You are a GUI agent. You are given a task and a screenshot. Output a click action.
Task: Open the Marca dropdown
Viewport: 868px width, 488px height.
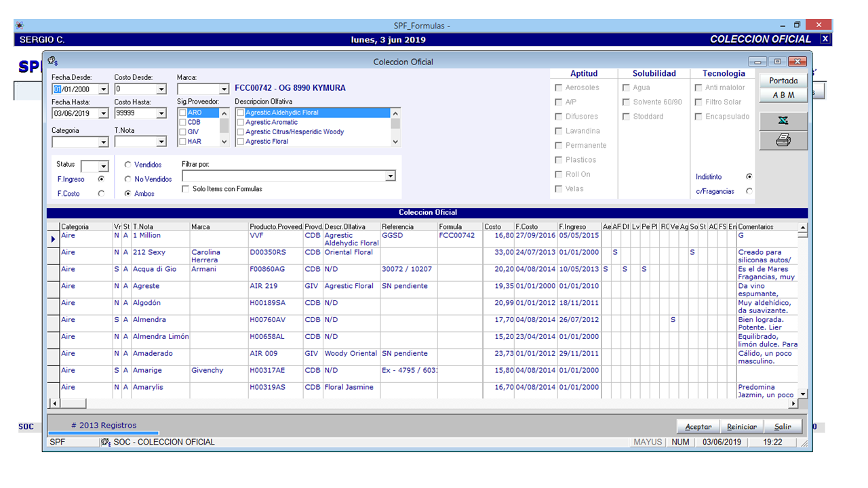(x=224, y=88)
